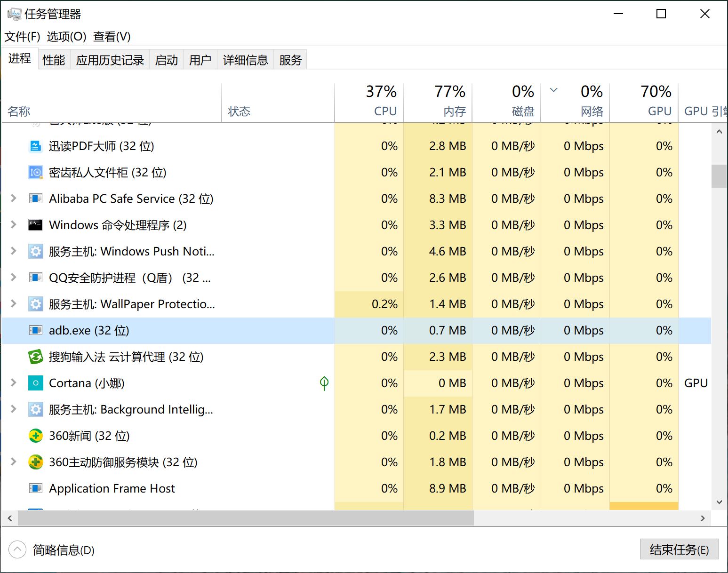Switch to the 启动 tab

coord(167,60)
